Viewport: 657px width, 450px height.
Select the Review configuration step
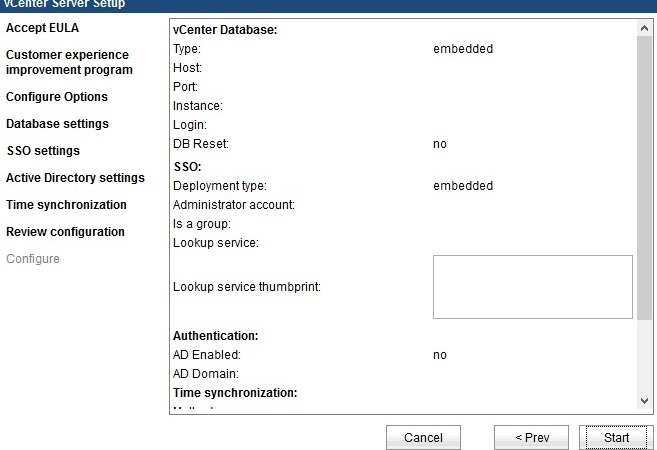click(x=65, y=232)
